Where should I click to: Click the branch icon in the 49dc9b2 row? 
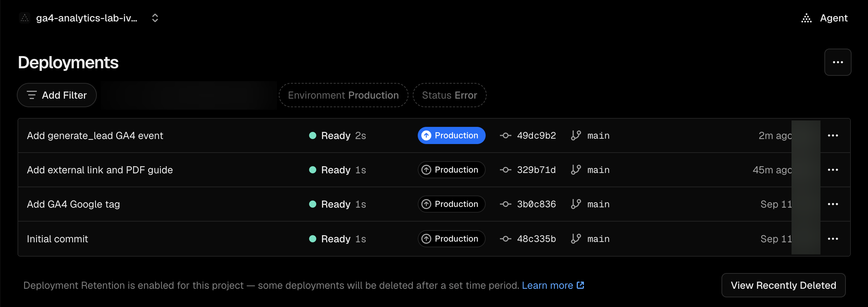coord(576,135)
